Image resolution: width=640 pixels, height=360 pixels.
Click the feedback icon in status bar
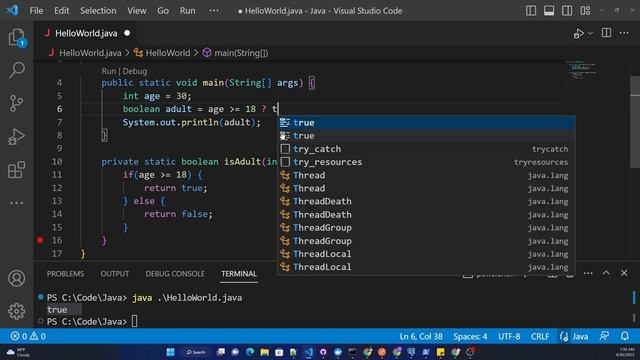pyautogui.click(x=604, y=336)
